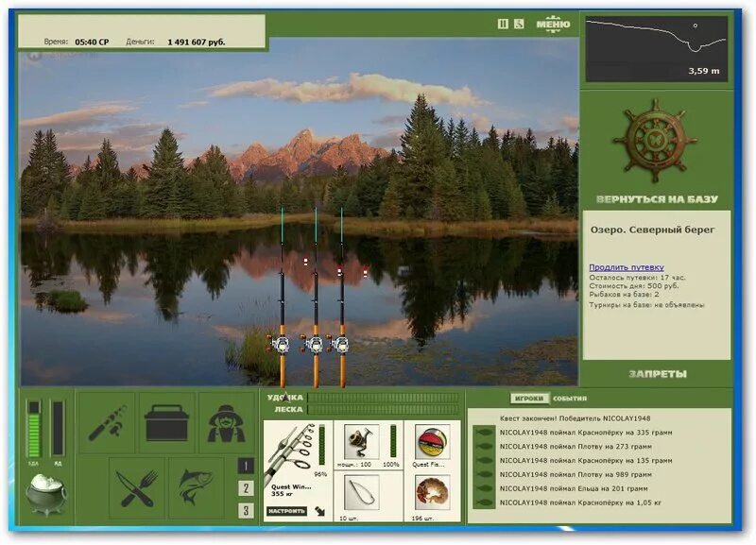Click the time value 05:40 СР
The height and width of the screenshot is (545, 756).
click(x=92, y=42)
